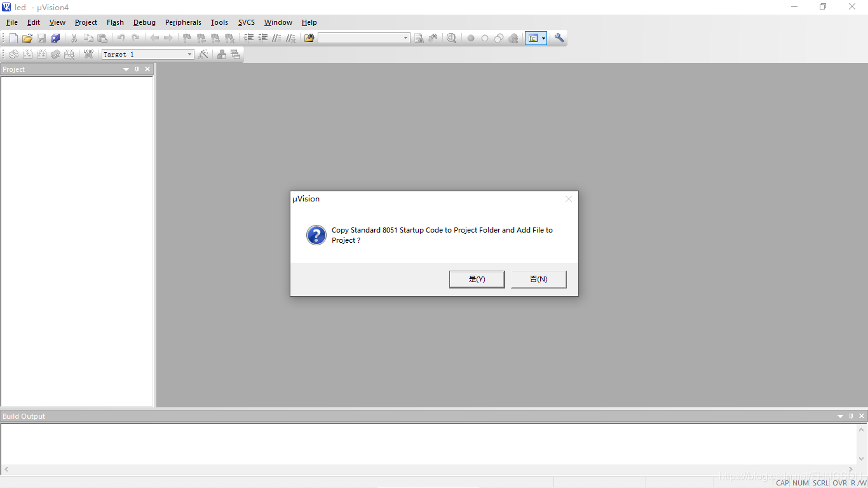This screenshot has height=488, width=868.
Task: Close the µVision dialog with its X
Action: [x=569, y=199]
